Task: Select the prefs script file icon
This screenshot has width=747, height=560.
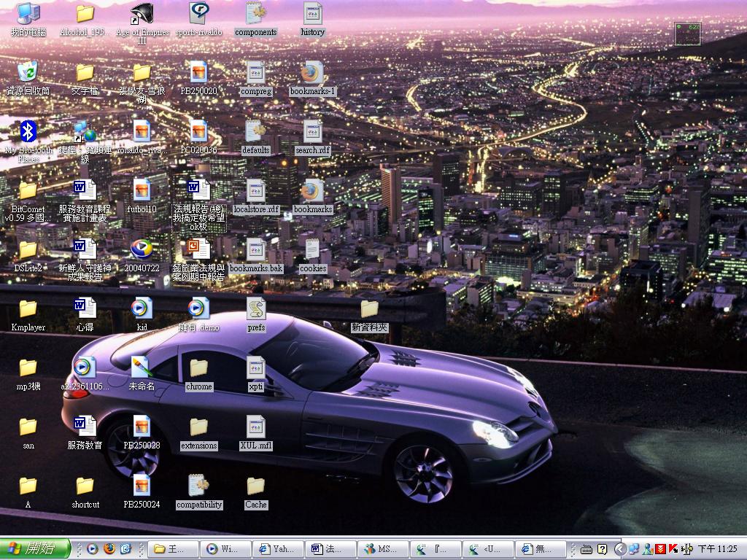Action: coord(256,310)
